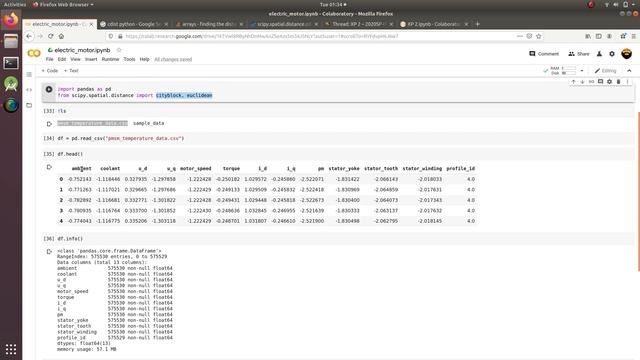The height and width of the screenshot is (360, 640).
Task: Click the ambient column header
Action: 81,169
